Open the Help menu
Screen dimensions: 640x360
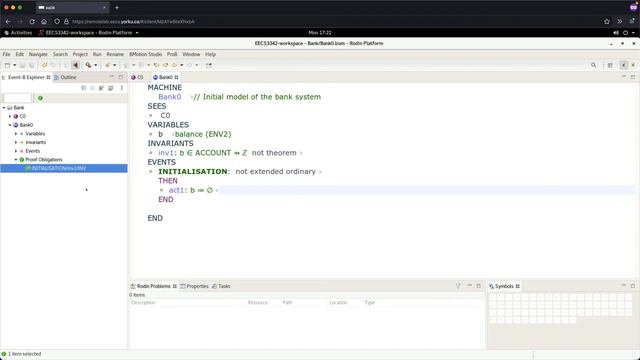click(x=210, y=54)
